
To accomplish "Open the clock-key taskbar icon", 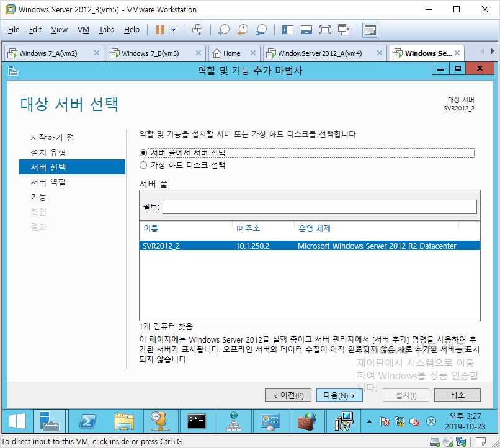I will pos(161,421).
